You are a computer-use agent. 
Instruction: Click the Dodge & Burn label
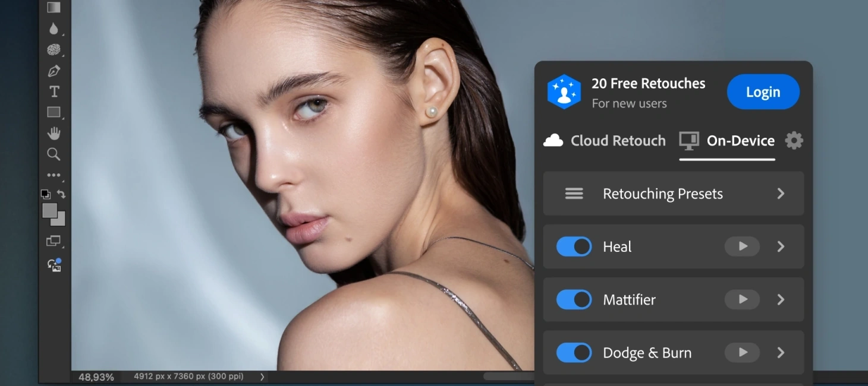[647, 353]
